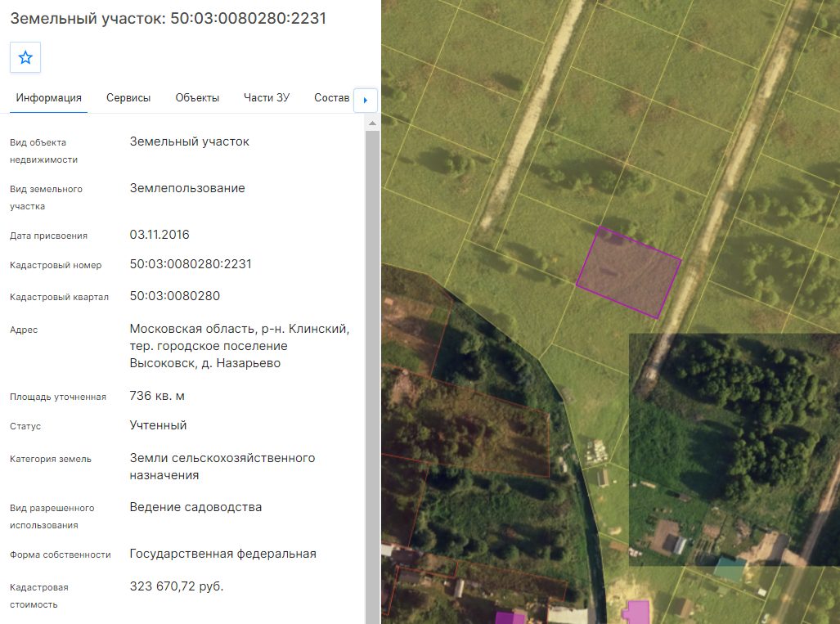The height and width of the screenshot is (624, 840).
Task: Add parcel to favorites with star icon
Action: 25,57
